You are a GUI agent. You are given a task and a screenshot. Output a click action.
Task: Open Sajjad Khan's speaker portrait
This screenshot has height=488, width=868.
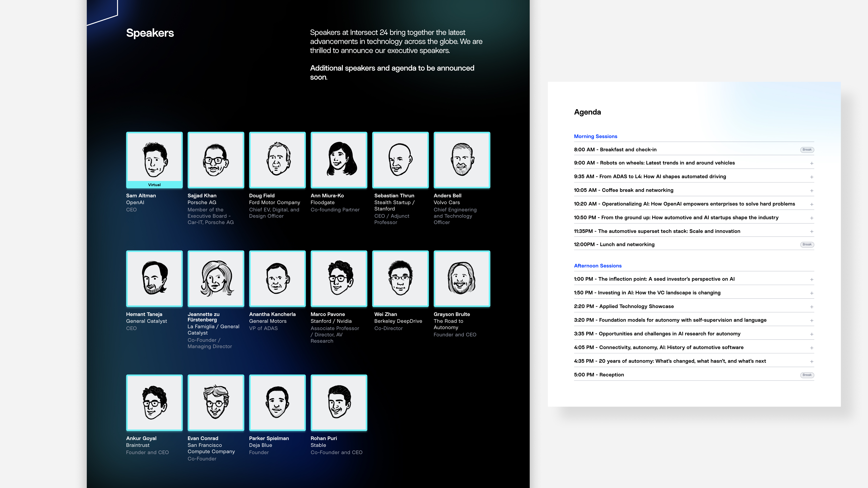pos(216,160)
